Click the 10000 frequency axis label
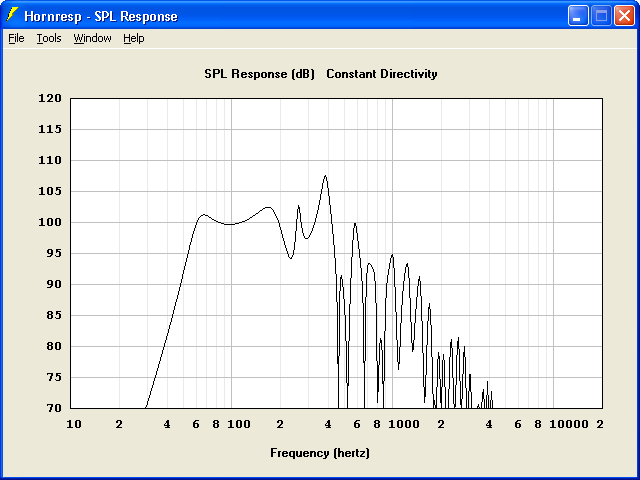Viewport: 640px width, 480px height. tap(569, 424)
